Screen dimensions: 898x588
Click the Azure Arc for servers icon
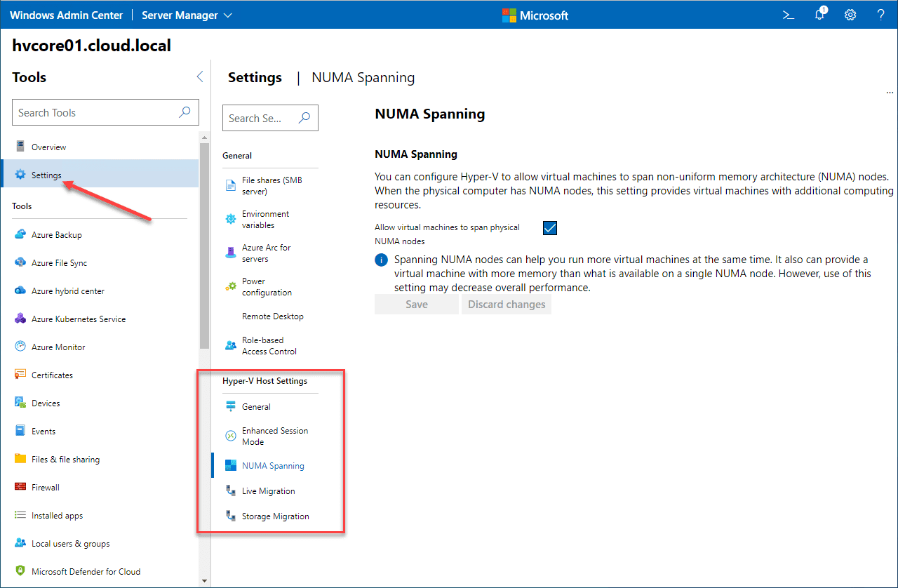[230, 253]
